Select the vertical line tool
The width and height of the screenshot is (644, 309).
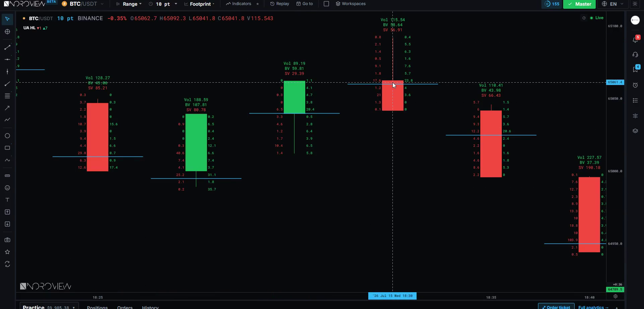(7, 72)
